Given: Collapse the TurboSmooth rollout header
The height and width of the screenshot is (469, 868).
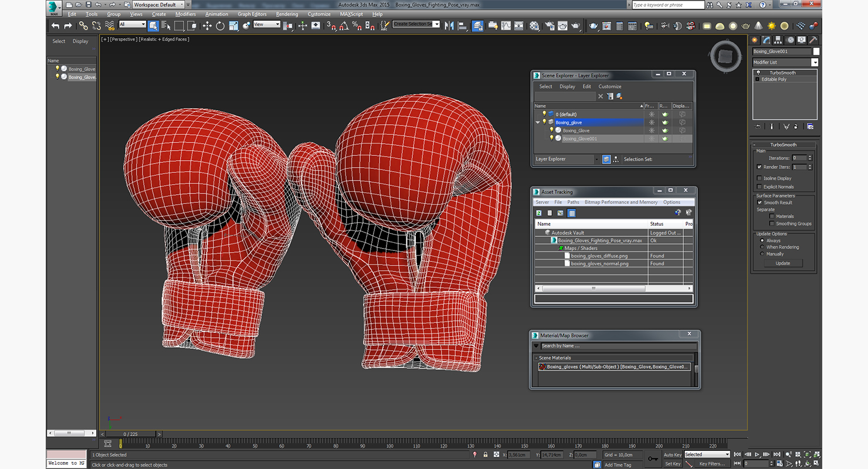Looking at the screenshot, I should (783, 144).
